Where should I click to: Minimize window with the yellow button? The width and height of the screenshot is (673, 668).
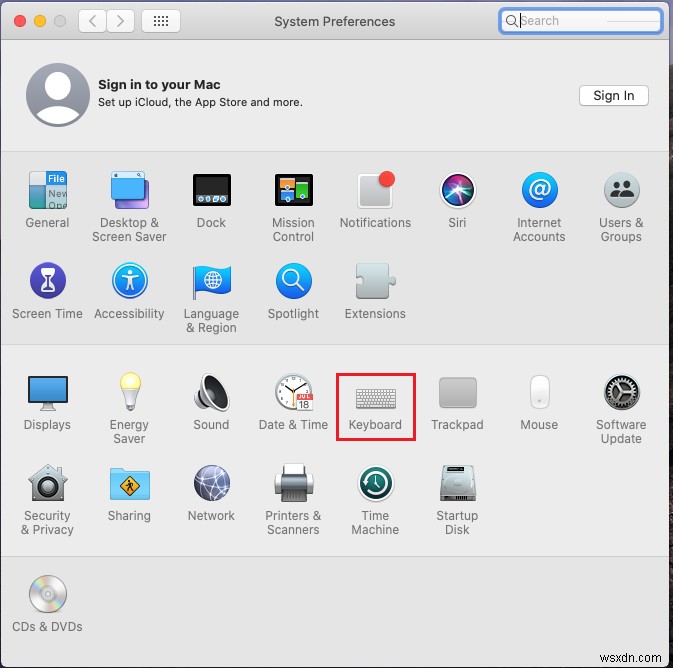point(40,21)
